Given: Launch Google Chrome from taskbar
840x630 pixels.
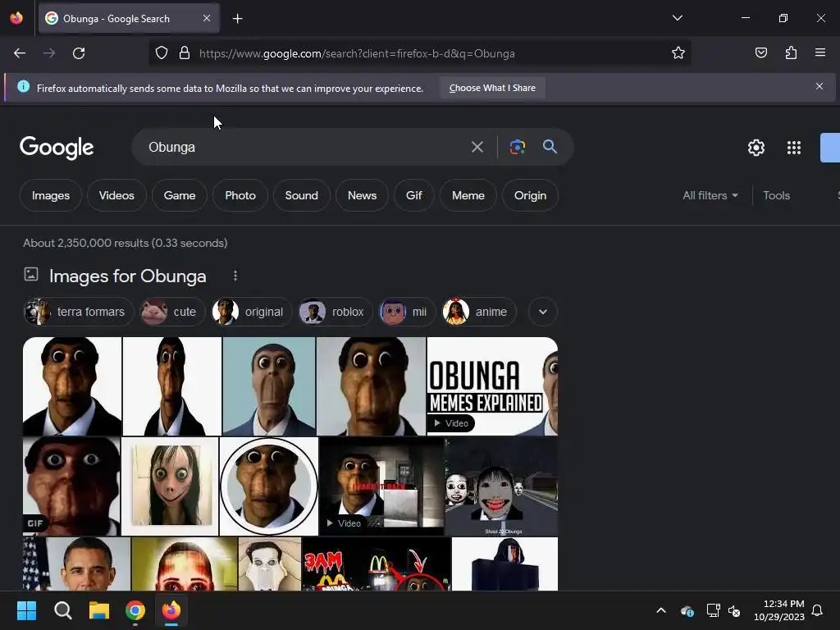Looking at the screenshot, I should 135,610.
